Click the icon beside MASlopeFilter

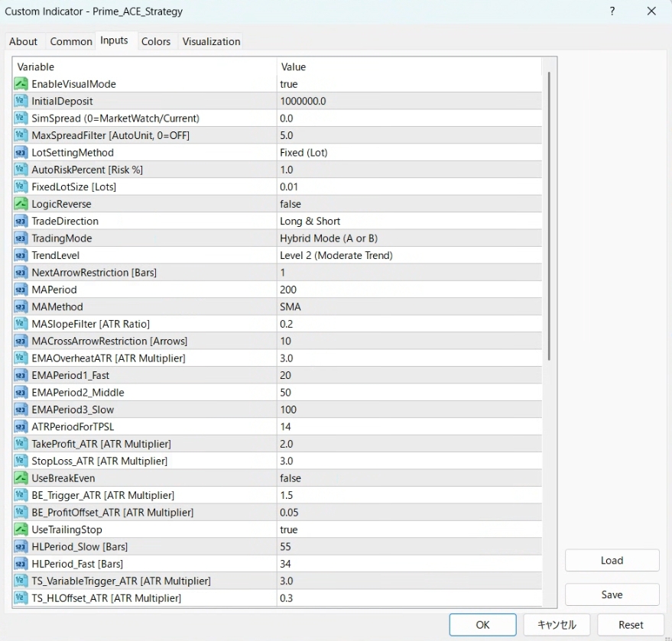[x=21, y=324]
